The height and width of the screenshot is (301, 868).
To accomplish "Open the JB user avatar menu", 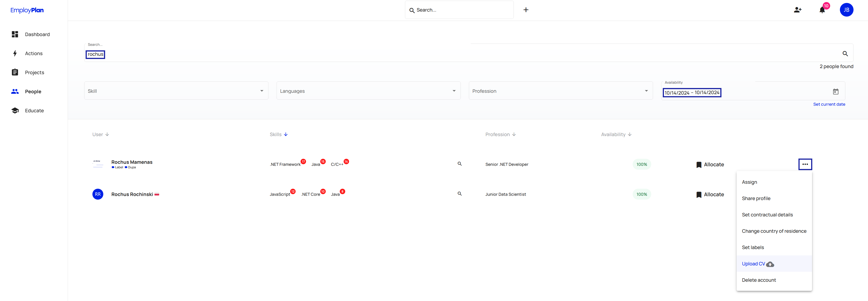I will 846,10.
